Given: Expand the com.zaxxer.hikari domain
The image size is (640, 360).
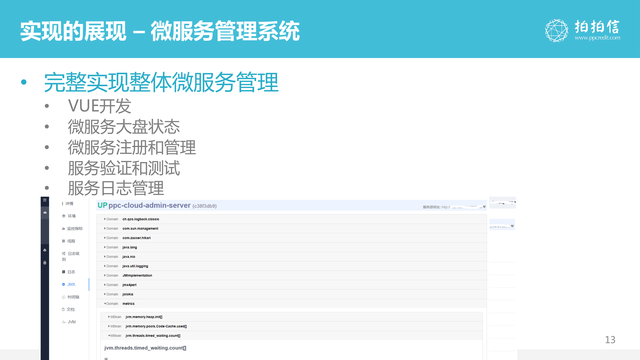Looking at the screenshot, I should [x=291, y=238].
